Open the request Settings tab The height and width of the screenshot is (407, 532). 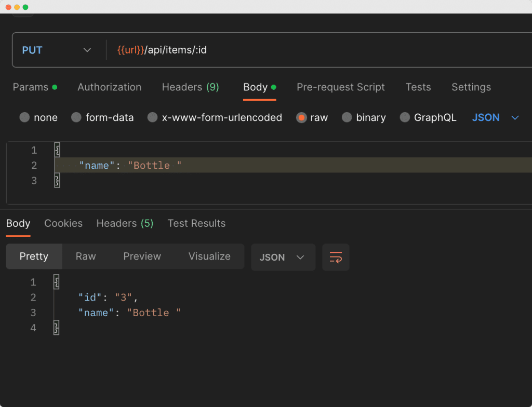point(471,87)
